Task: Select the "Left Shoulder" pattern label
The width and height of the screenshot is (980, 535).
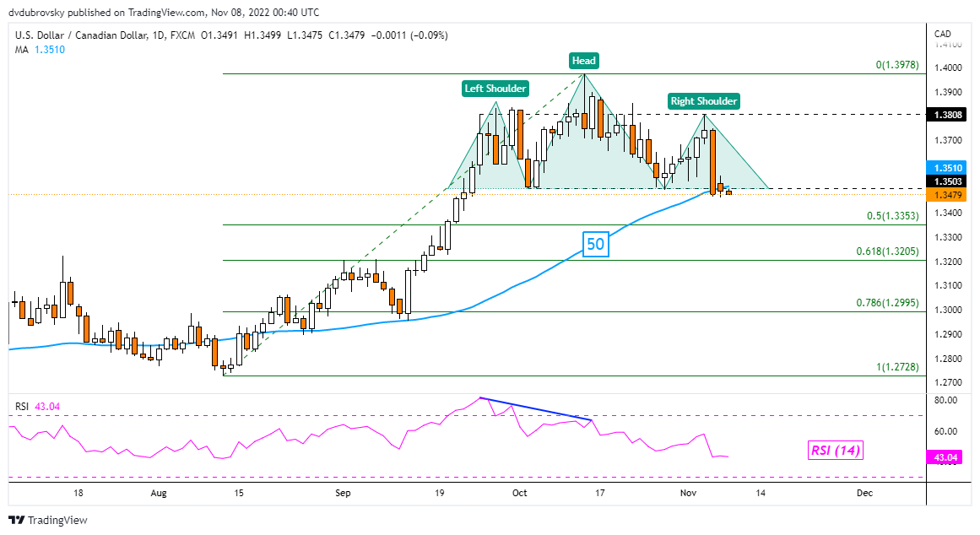Action: (x=495, y=88)
